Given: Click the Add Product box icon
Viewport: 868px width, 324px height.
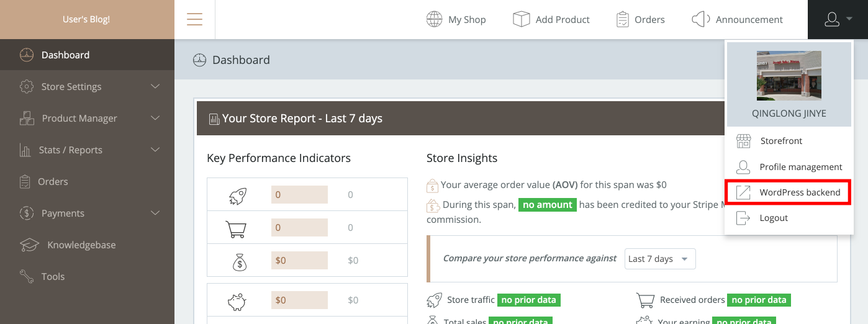Looking at the screenshot, I should tap(521, 19).
